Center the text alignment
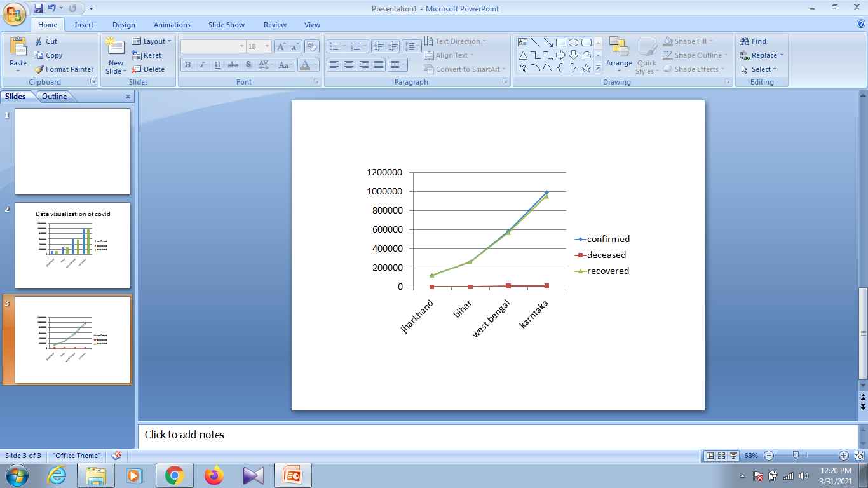The width and height of the screenshot is (868, 488). click(349, 65)
